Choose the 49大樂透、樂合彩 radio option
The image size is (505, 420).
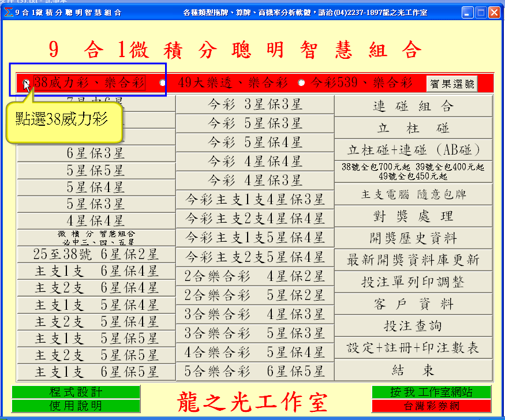point(163,83)
